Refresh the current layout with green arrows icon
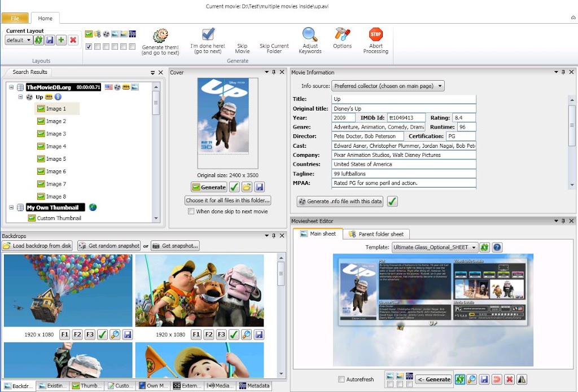The image size is (578, 392). pyautogui.click(x=39, y=40)
